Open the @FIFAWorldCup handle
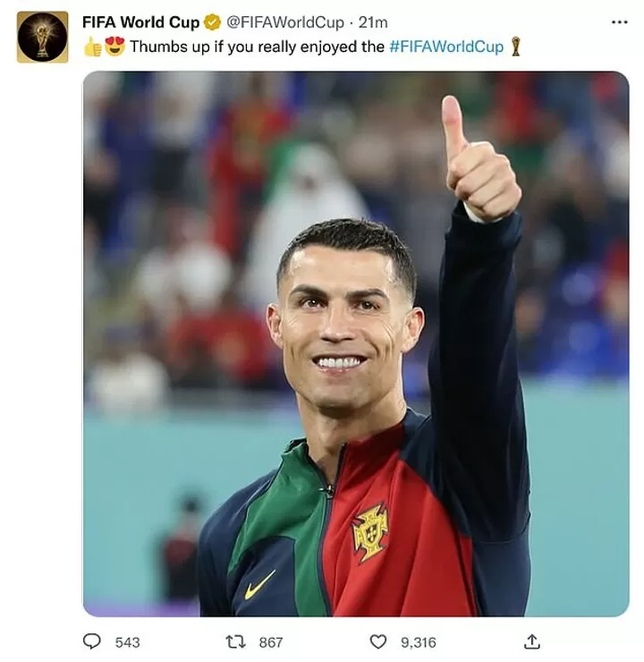This screenshot has width=644, height=662. click(285, 22)
